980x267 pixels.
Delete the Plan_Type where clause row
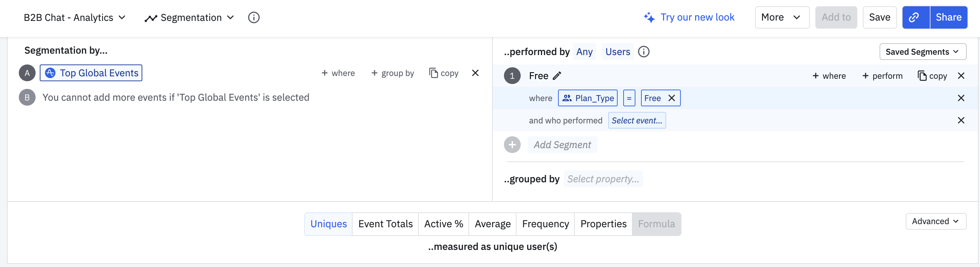pyautogui.click(x=961, y=98)
